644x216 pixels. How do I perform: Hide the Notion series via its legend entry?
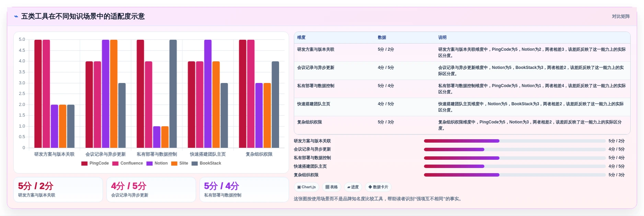157,163
